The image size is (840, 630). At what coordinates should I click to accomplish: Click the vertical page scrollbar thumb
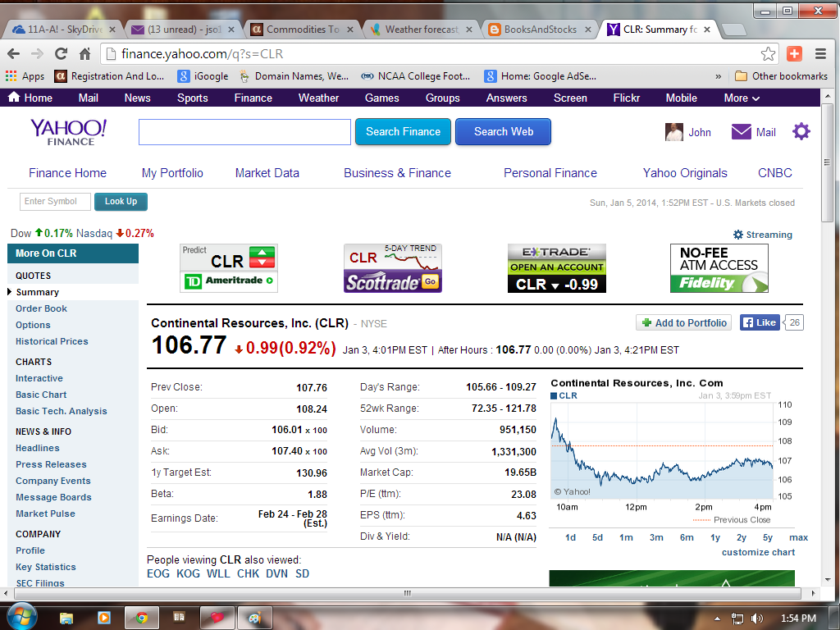coord(827,163)
